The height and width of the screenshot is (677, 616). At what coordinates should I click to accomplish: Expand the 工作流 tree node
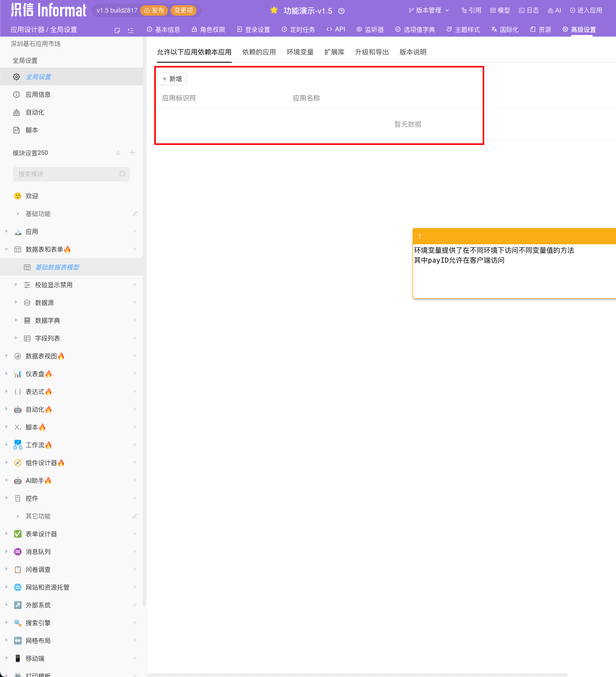point(6,445)
